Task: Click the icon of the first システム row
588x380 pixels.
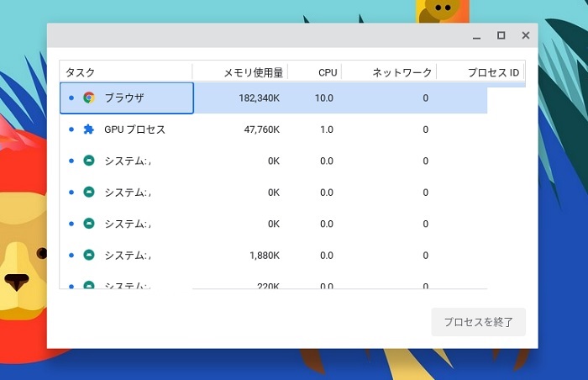Action: click(x=89, y=161)
